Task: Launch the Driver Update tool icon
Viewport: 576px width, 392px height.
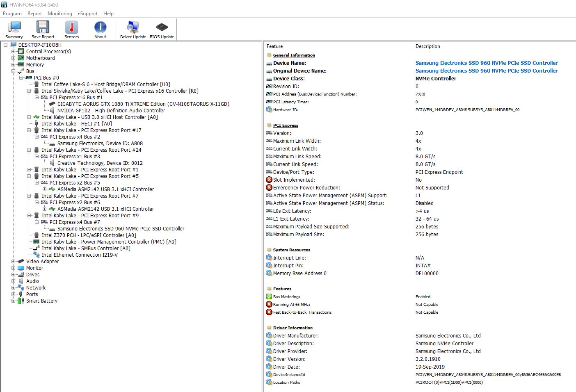Action: 133,27
